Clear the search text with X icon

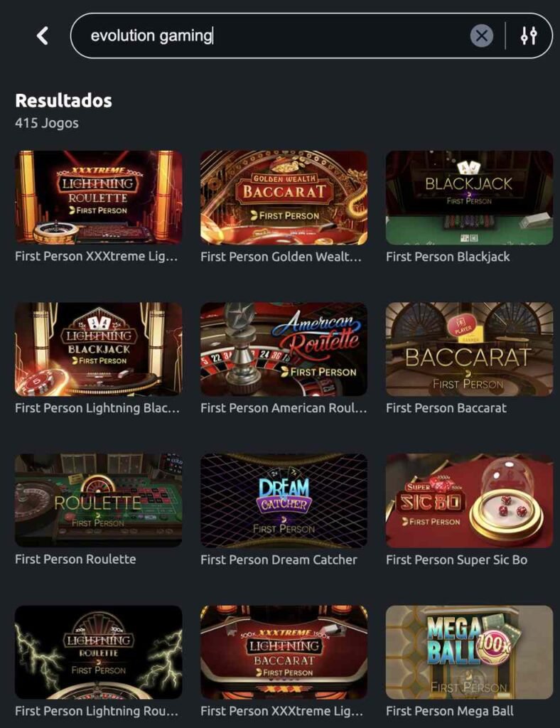click(x=482, y=36)
